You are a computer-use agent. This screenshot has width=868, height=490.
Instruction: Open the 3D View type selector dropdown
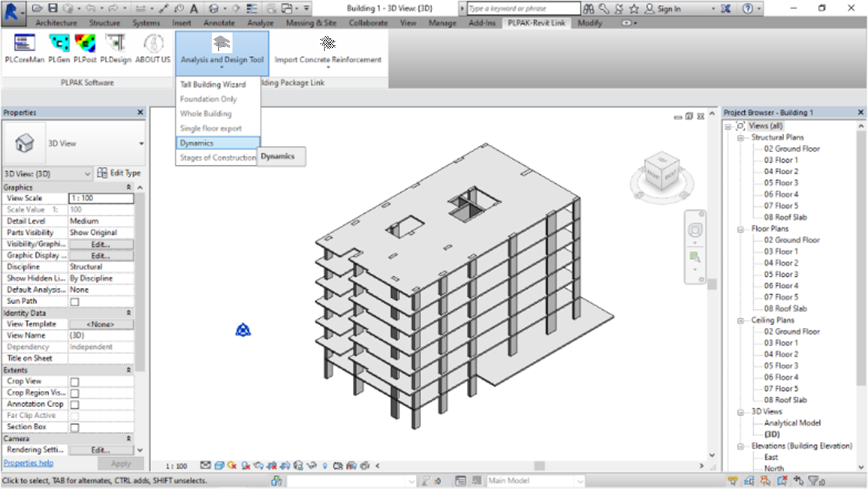pos(141,143)
